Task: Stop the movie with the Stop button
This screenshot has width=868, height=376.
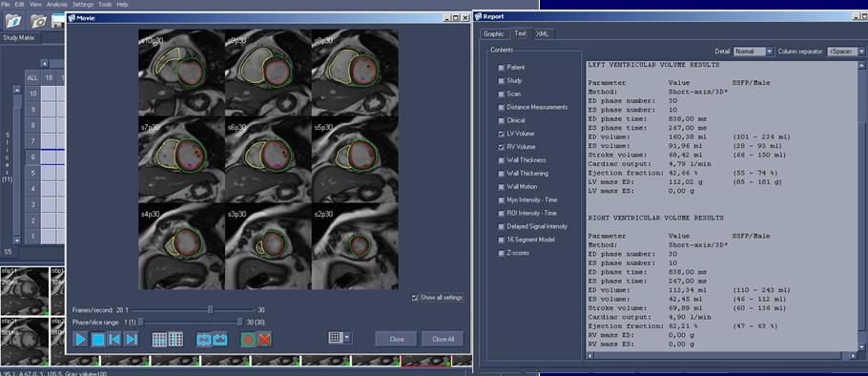Action: pyautogui.click(x=97, y=339)
